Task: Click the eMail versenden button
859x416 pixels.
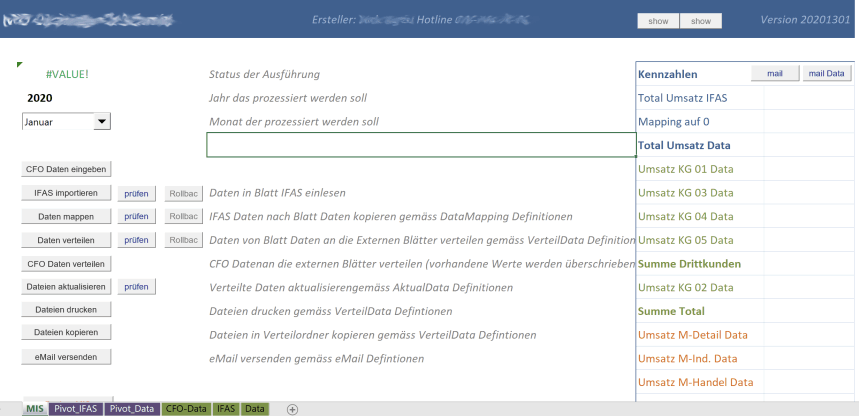Action: (x=66, y=357)
